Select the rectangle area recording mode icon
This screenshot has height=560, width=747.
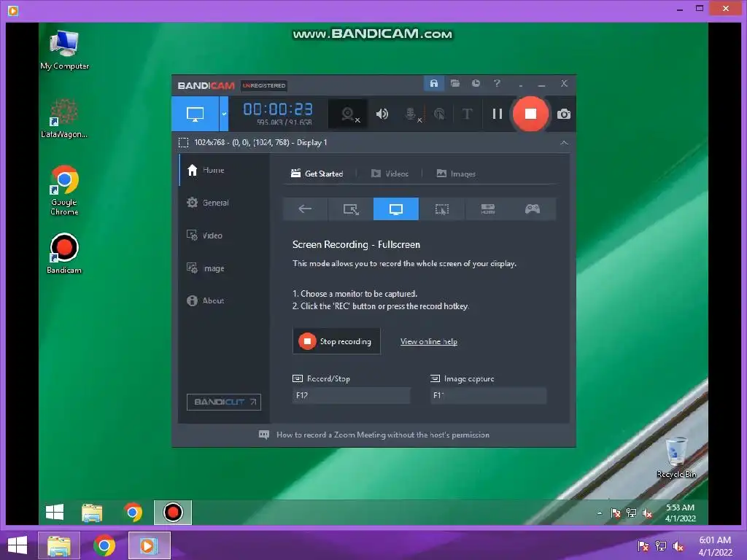click(351, 209)
